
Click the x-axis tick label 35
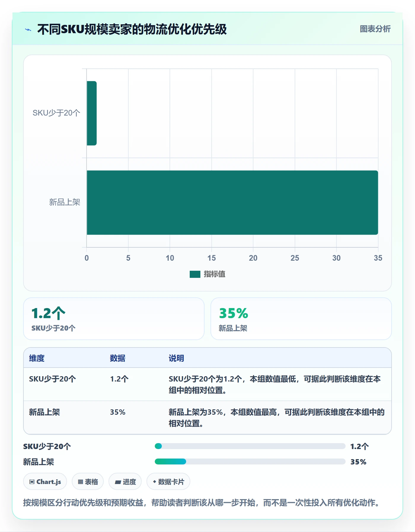click(378, 258)
